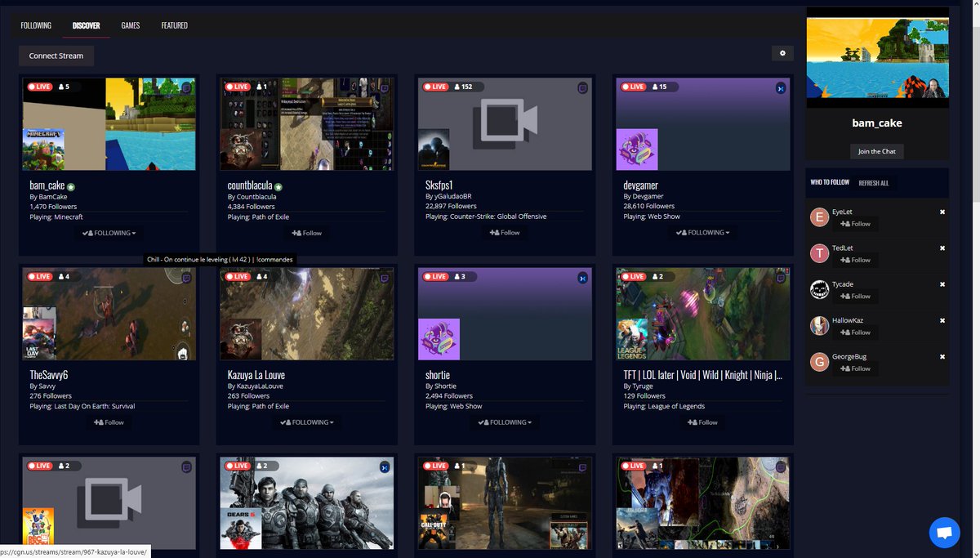
Task: Click the Twitch platform icon on TheSavvy6 stream
Action: coord(187,278)
